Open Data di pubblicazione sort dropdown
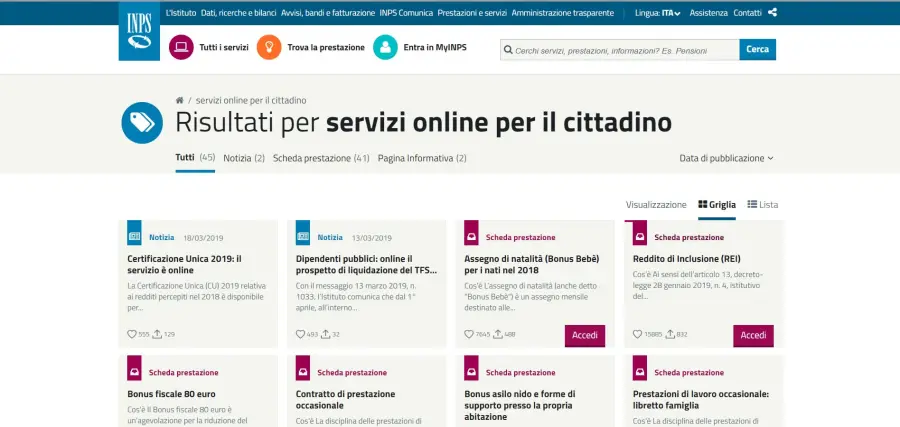The width and height of the screenshot is (900, 427). [x=726, y=158]
